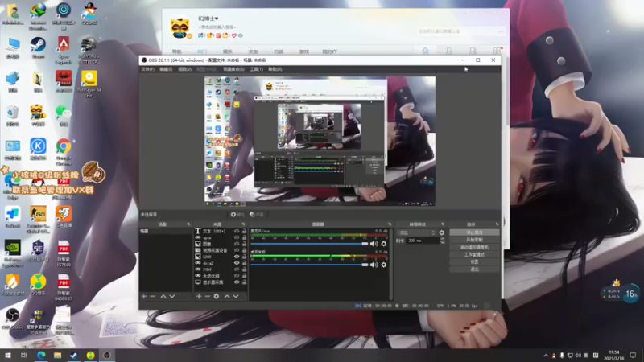Image resolution: width=644 pixels, height=362 pixels.
Task: Open Microsoft Edge from the taskbar
Action: [x=41, y=356]
